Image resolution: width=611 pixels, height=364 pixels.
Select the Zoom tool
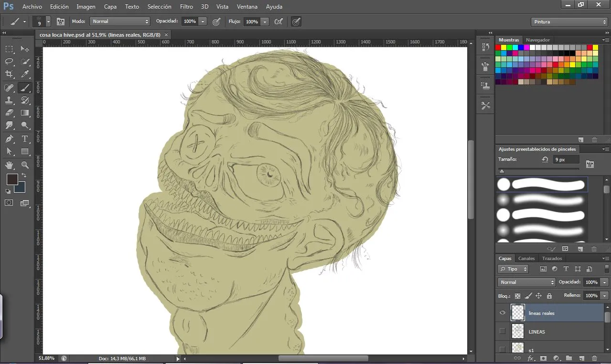25,165
